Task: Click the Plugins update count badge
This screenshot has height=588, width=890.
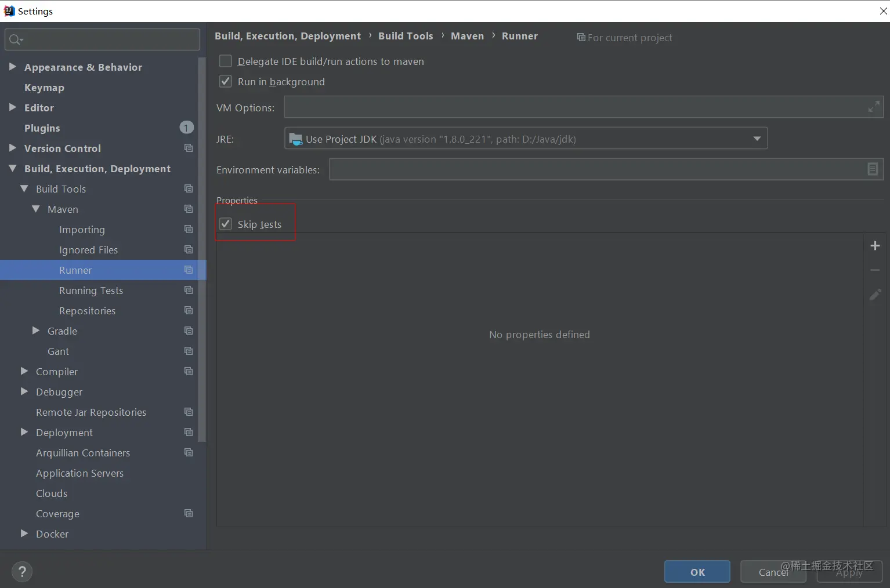Action: pos(186,128)
